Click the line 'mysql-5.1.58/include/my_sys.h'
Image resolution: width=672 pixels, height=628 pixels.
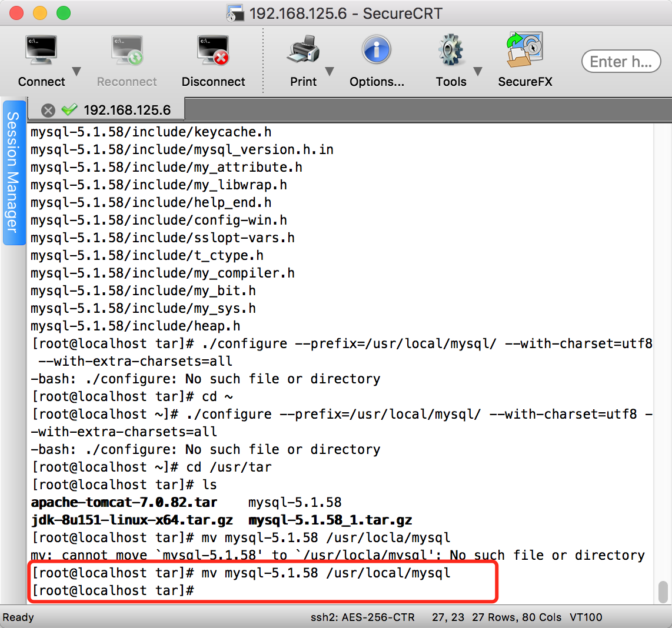143,309
